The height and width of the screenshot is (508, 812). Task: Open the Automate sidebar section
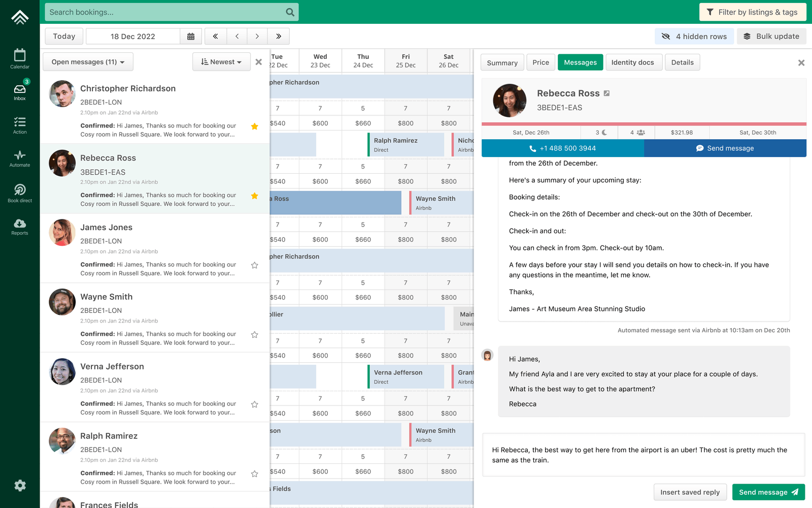[x=20, y=158]
